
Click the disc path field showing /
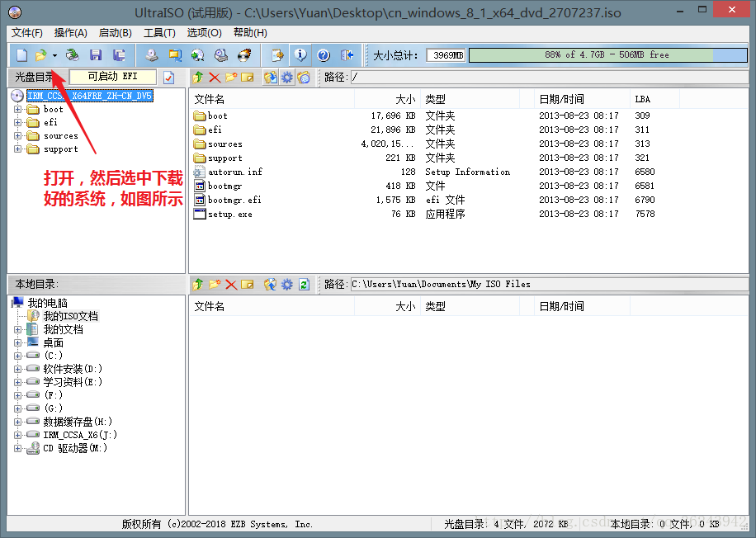click(x=549, y=77)
